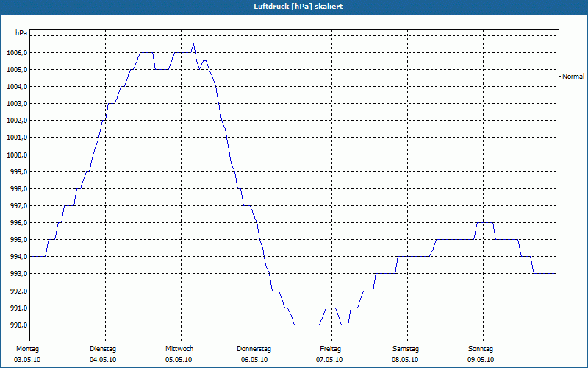Select the 995,0 y-axis value
Screen dimensions: 588x368
point(18,240)
